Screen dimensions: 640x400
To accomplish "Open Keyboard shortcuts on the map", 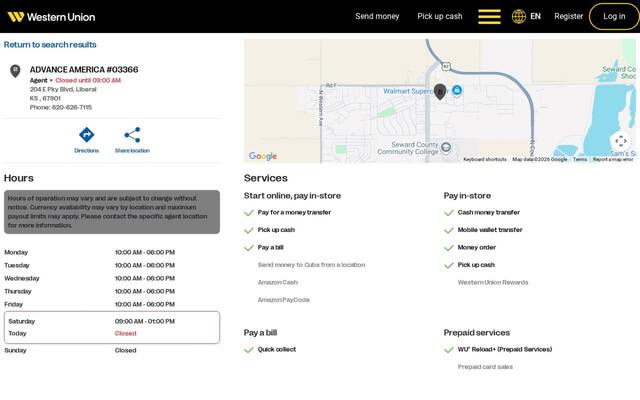I will (x=485, y=159).
